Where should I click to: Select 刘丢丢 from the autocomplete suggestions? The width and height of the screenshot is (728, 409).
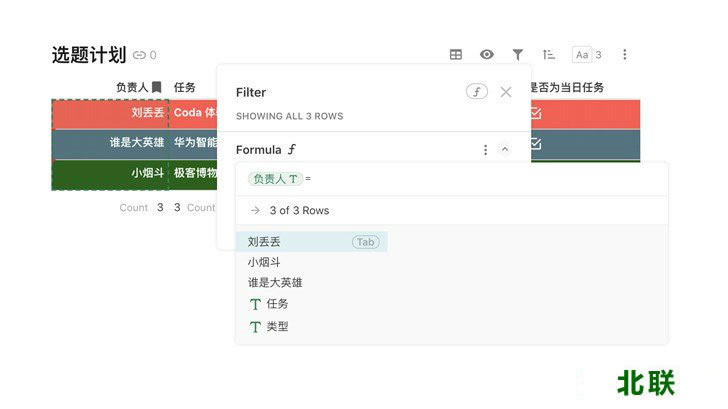click(x=265, y=242)
